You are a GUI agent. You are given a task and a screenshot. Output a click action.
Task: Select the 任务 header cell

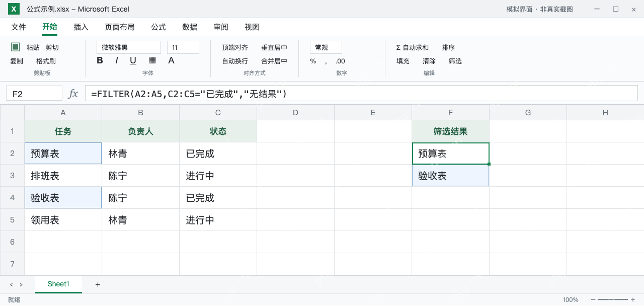(x=63, y=131)
